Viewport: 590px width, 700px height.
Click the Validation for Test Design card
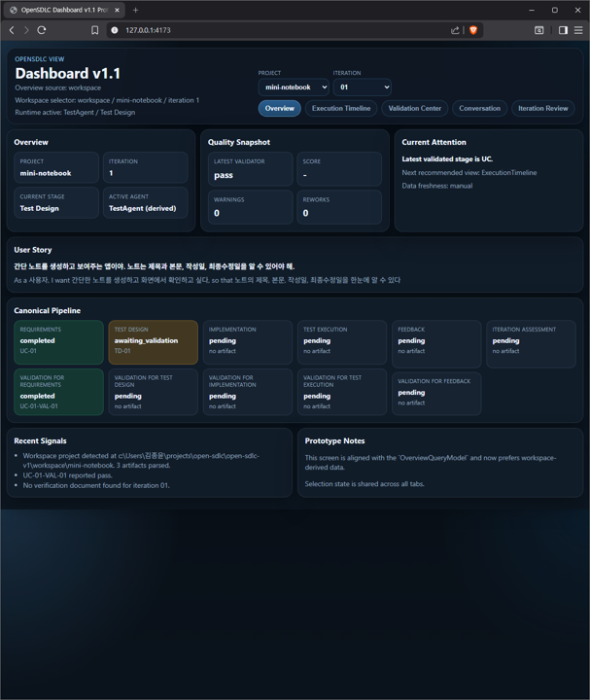(x=153, y=392)
